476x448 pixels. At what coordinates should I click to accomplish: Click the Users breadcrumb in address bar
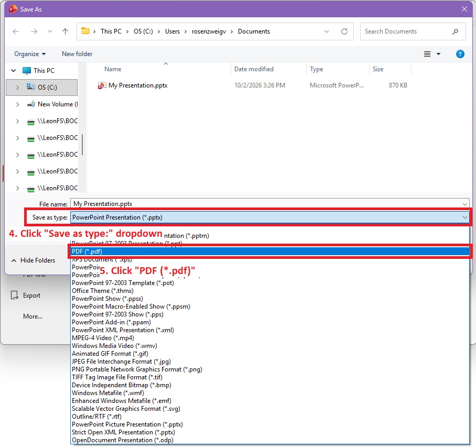click(x=172, y=31)
